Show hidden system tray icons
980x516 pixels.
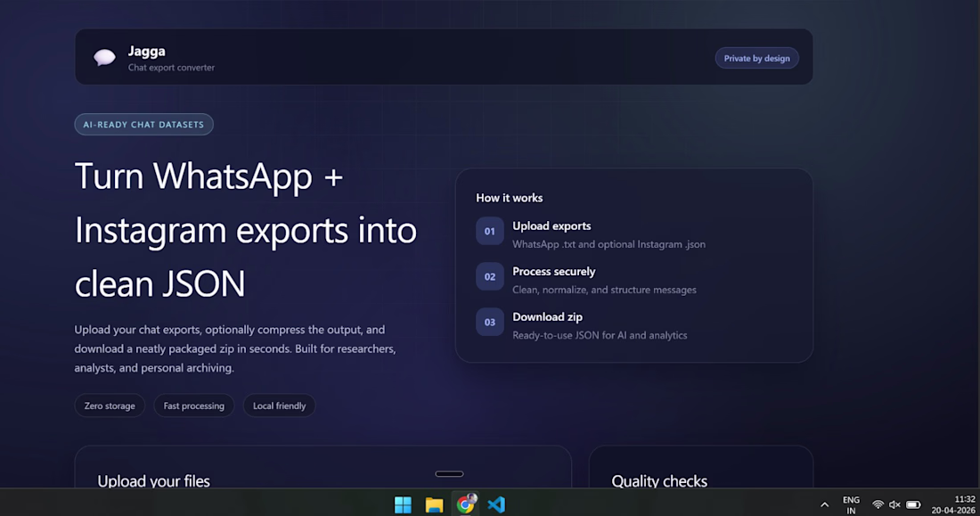(x=824, y=504)
